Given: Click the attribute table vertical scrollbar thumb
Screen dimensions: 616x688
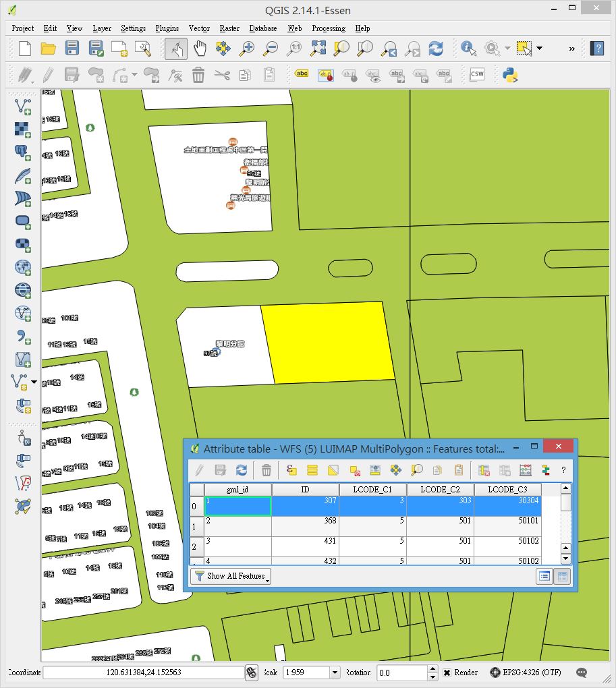Looking at the screenshot, I should coord(566,503).
